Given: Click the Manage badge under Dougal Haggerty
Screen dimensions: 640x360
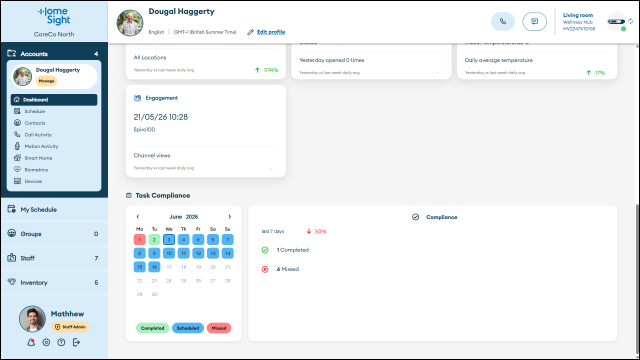Looking at the screenshot, I should [47, 81].
